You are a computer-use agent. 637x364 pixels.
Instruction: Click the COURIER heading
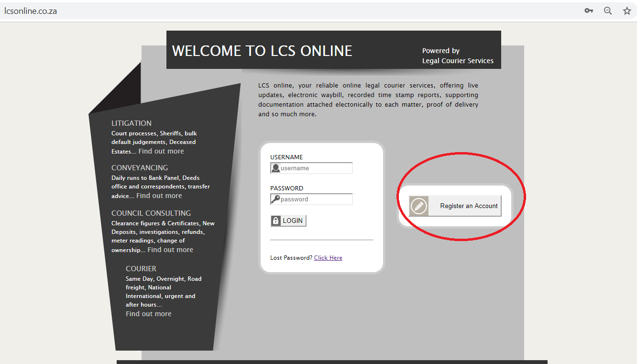(x=141, y=268)
